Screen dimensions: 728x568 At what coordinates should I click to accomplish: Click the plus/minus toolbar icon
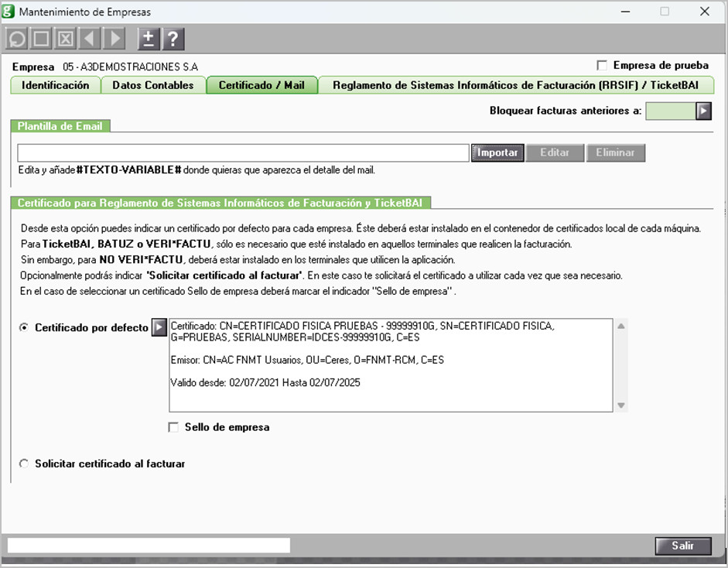click(x=149, y=39)
